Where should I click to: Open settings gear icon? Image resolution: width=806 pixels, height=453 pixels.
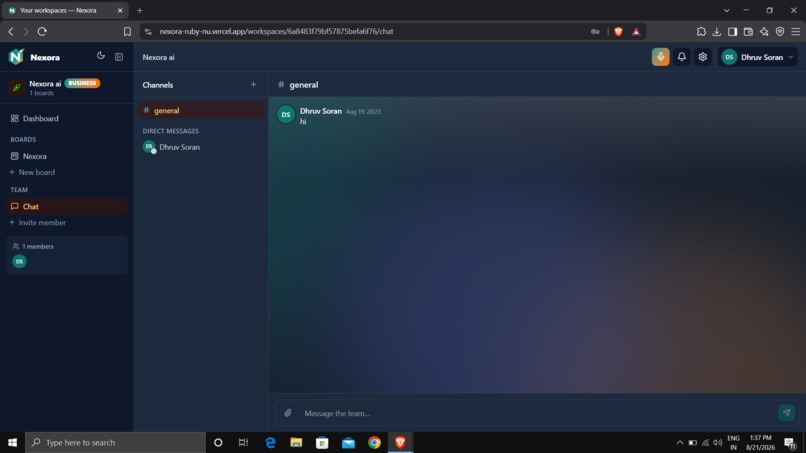[703, 57]
